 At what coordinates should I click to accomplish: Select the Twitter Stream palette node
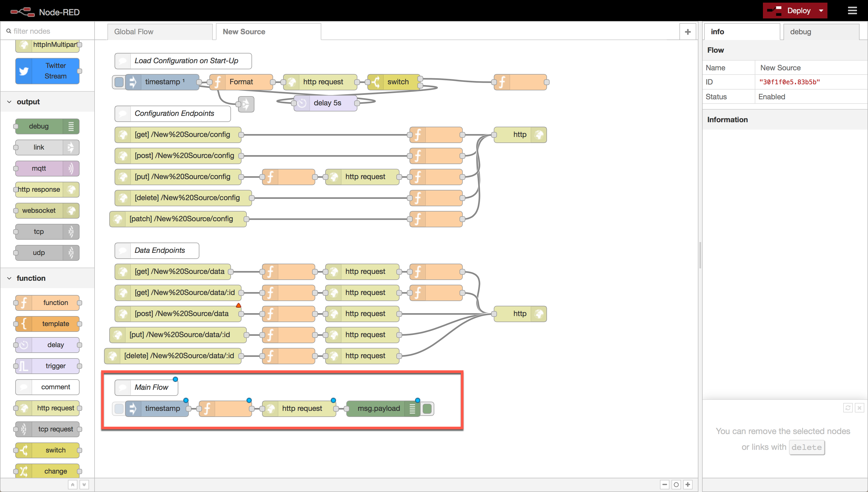click(47, 71)
